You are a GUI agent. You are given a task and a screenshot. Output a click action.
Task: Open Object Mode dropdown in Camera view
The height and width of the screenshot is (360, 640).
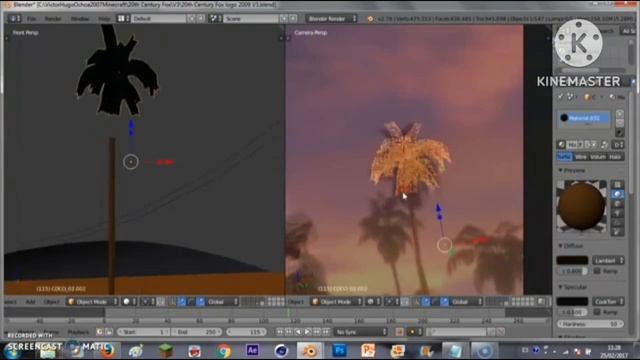click(x=336, y=302)
